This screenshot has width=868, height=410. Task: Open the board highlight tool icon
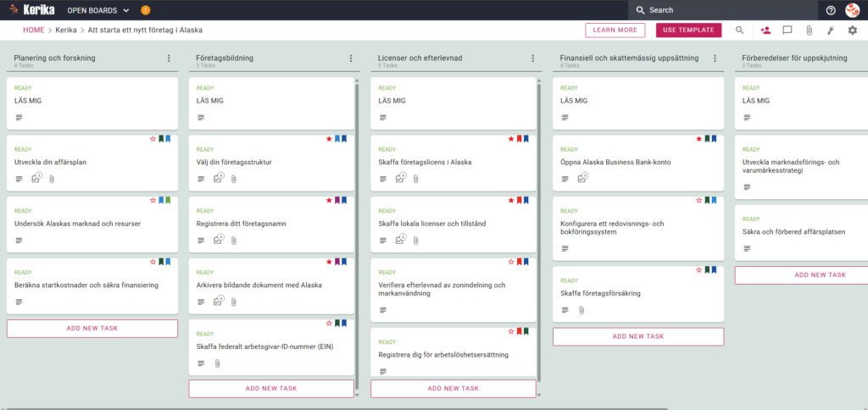(x=831, y=30)
